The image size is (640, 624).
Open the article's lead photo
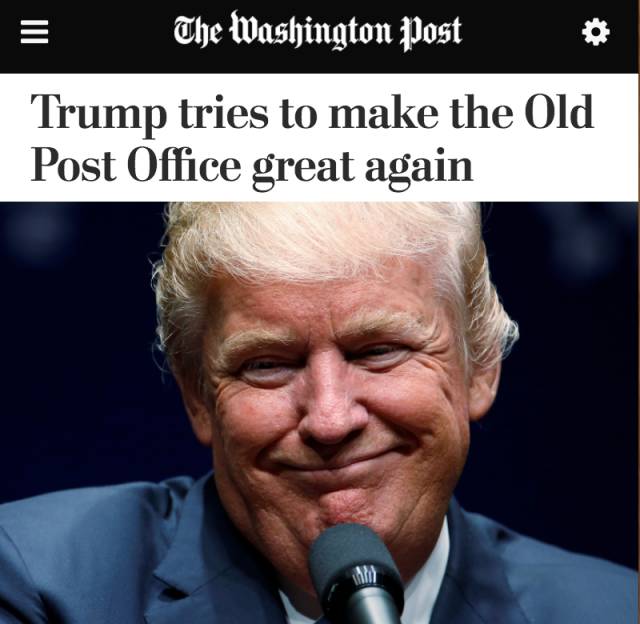click(319, 413)
